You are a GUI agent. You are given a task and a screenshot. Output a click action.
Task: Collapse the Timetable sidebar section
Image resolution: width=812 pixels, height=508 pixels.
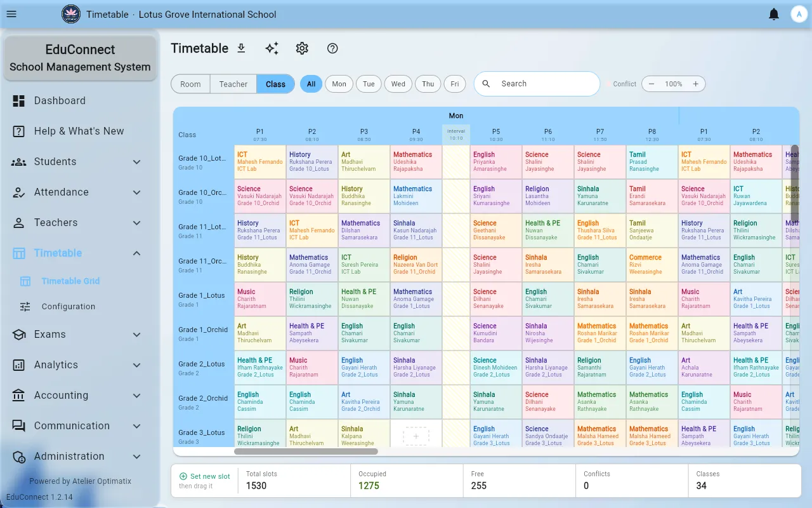pyautogui.click(x=136, y=253)
